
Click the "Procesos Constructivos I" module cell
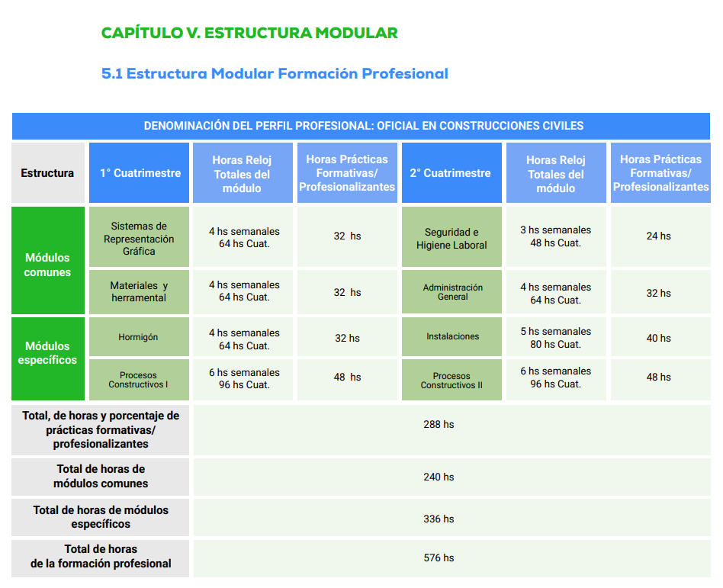(x=140, y=380)
